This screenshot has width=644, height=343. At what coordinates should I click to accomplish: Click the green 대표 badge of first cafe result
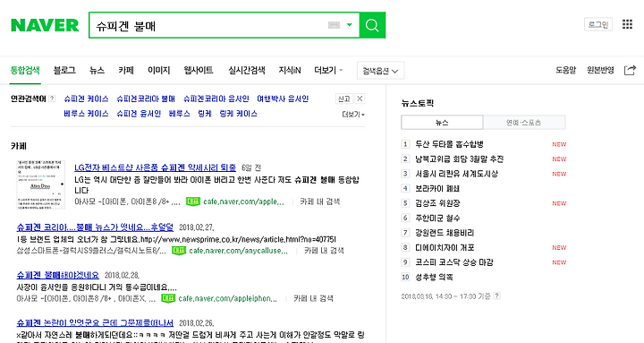click(x=192, y=202)
